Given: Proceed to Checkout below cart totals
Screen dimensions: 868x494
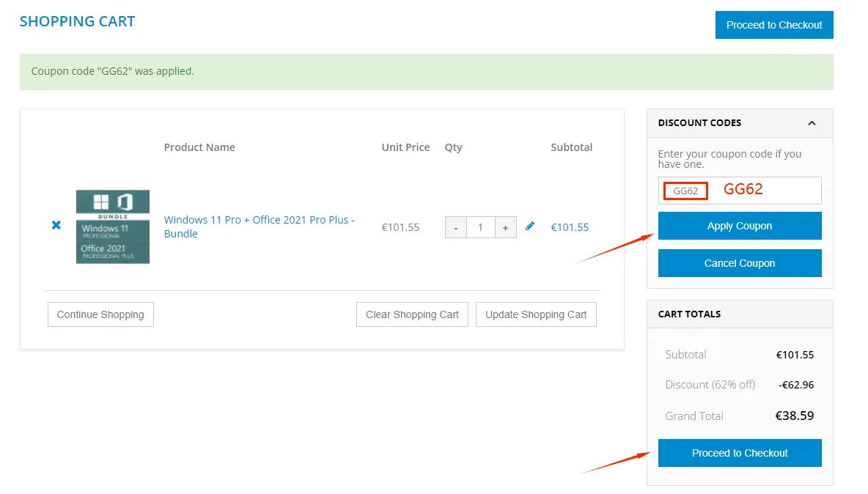Looking at the screenshot, I should (740, 453).
